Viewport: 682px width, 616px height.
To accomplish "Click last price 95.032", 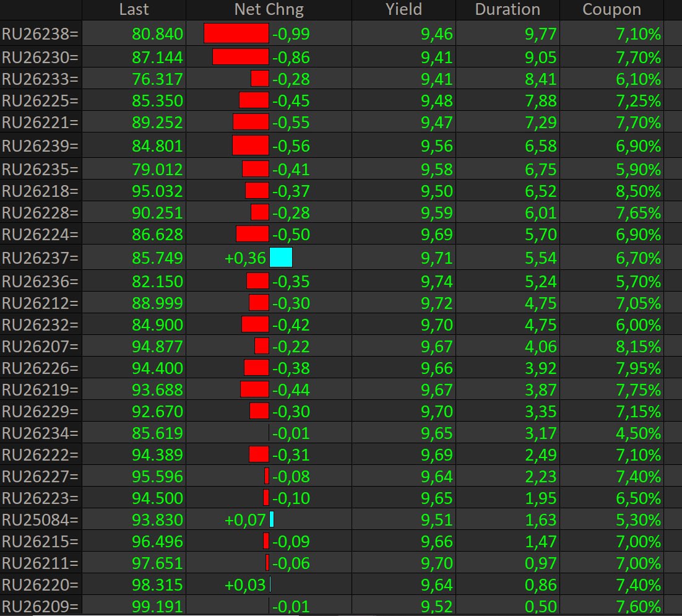I will [x=157, y=191].
